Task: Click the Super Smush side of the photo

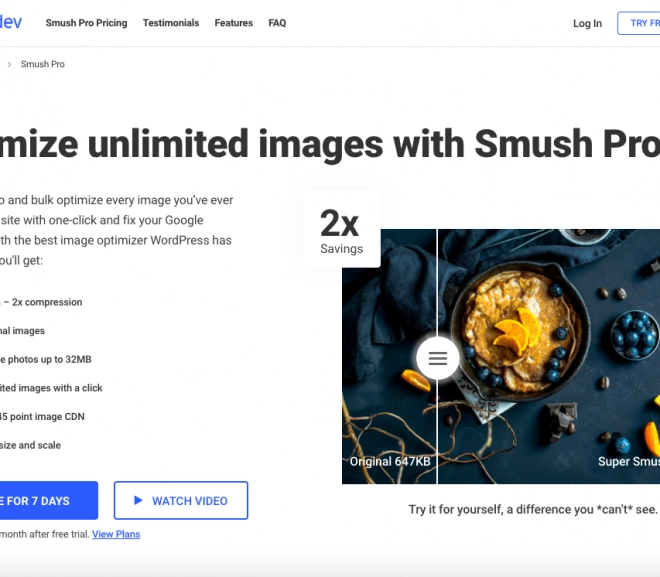Action: click(549, 356)
